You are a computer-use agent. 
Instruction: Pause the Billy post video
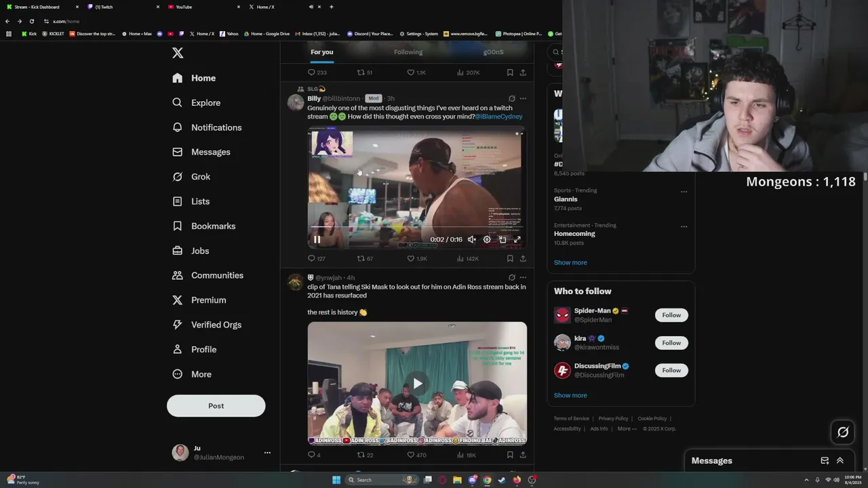[x=317, y=239]
